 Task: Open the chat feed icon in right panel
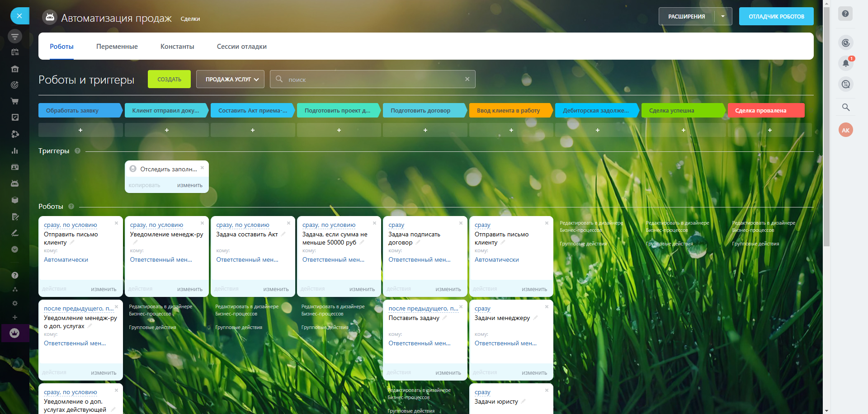(846, 84)
